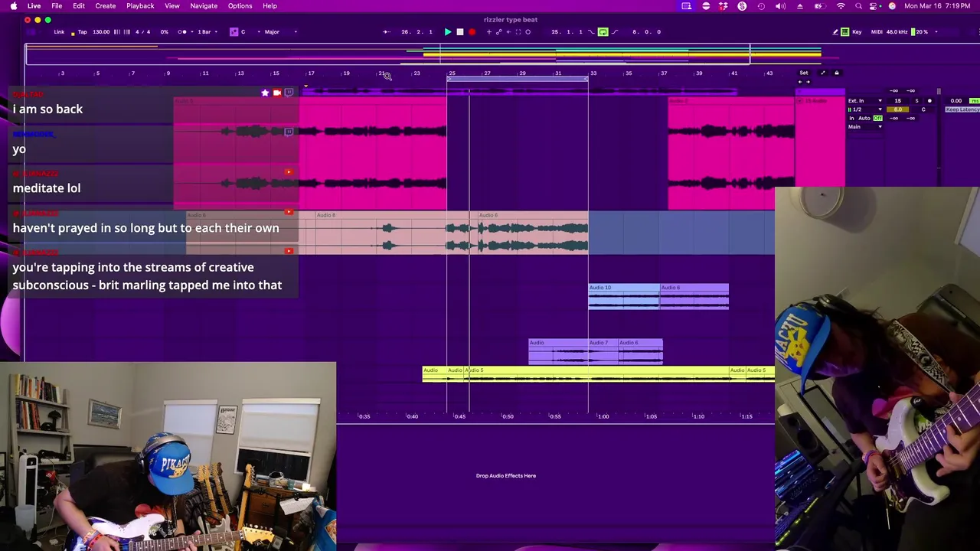Arm the red Arrangement Record button
Screen dimensions: 980x551
coord(472,31)
